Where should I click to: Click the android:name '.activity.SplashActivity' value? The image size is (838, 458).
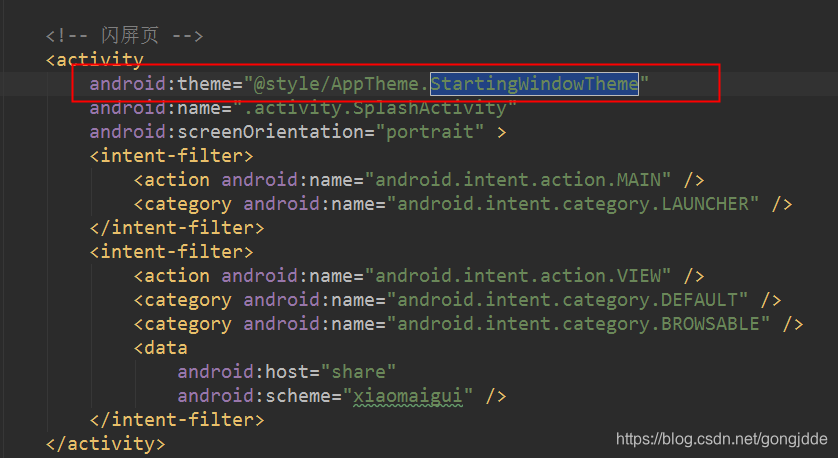click(x=375, y=108)
